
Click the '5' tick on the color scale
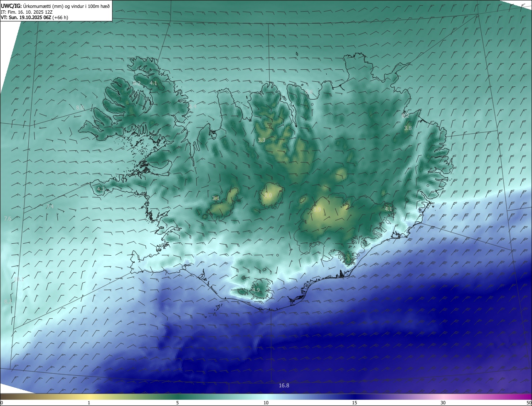pos(177,403)
